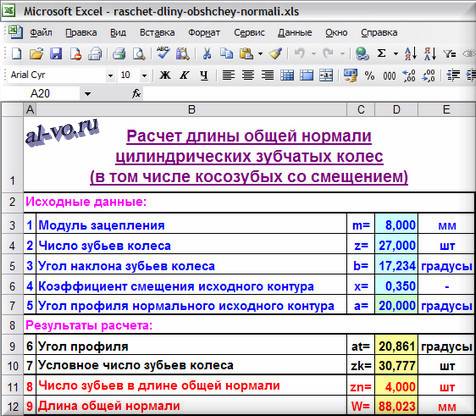This screenshot has width=476, height=416.
Task: Increase decimal places icon
Action: point(409,76)
